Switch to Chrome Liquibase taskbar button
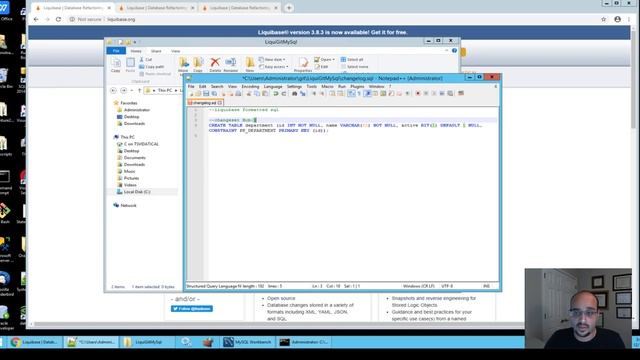Screen dimensions: 640x360 tap(35, 342)
